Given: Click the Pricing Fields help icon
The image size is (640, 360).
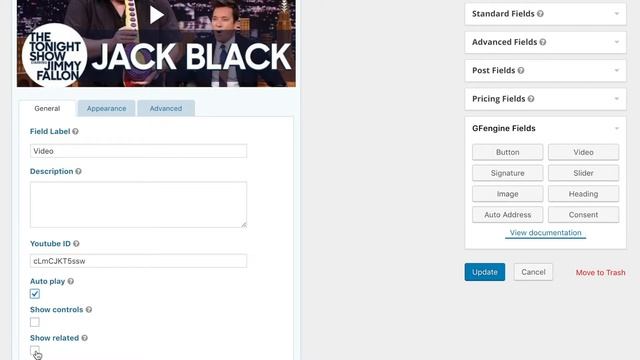Looking at the screenshot, I should point(531,99).
